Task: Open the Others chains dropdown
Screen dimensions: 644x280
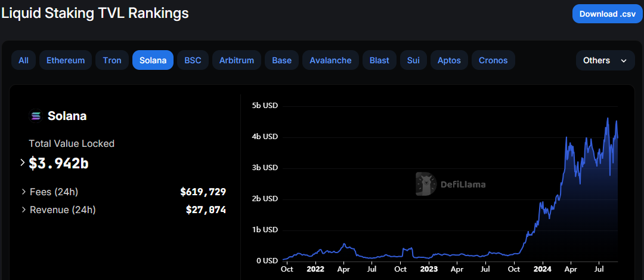Action: click(605, 60)
